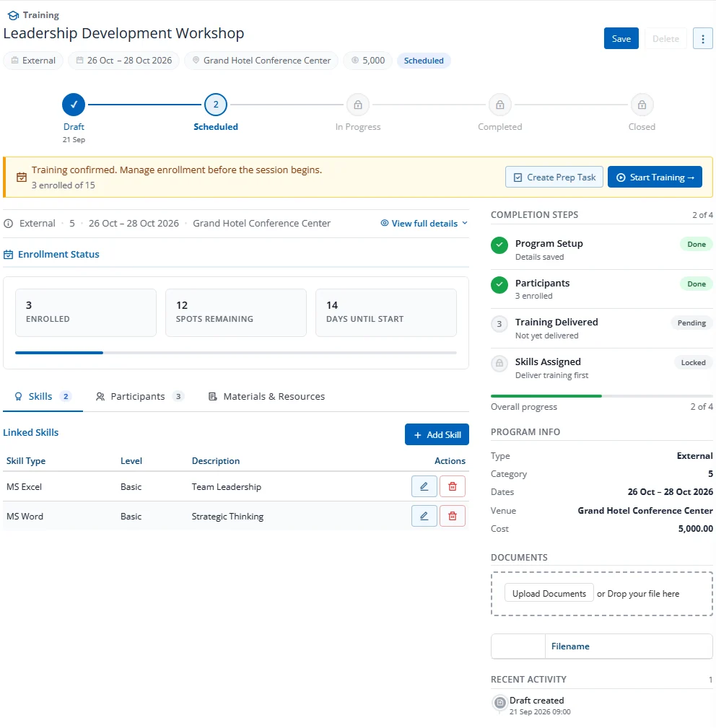This screenshot has width=716, height=728.
Task: Expand View full details
Action: click(424, 224)
